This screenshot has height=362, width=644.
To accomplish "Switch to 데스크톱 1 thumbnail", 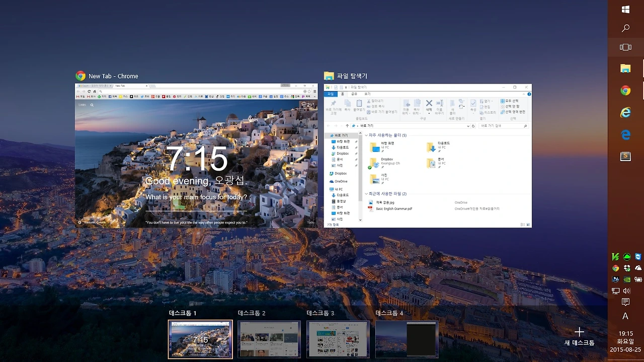I will point(200,339).
